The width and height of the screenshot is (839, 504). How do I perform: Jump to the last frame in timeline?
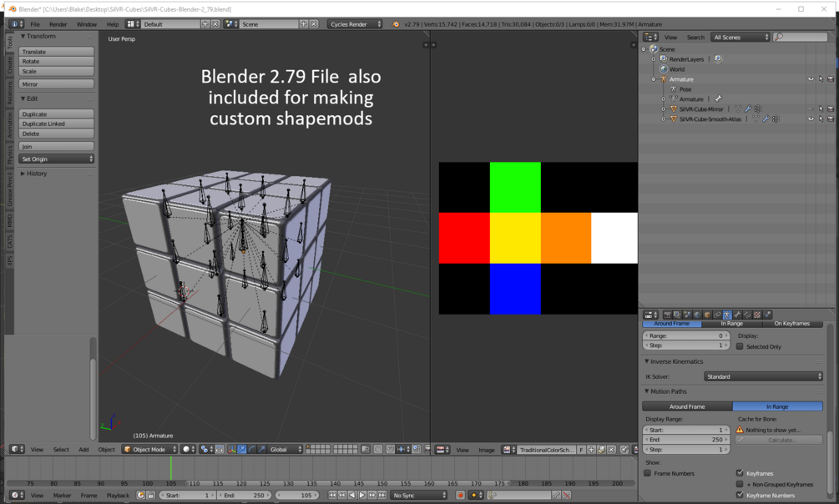point(382,495)
